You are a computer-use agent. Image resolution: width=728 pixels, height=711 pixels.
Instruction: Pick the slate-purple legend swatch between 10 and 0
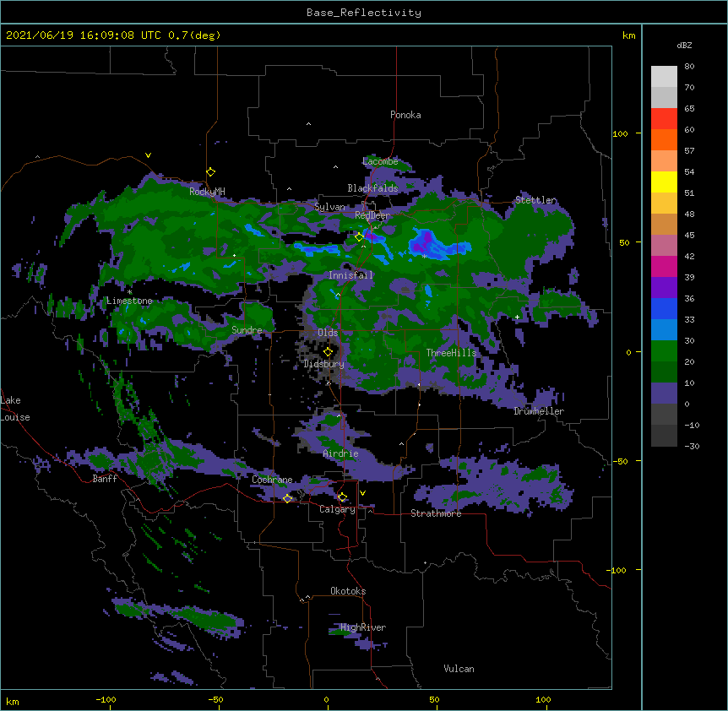click(x=664, y=393)
